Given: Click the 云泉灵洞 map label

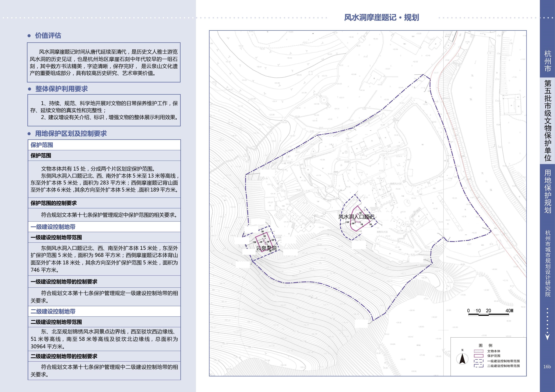Looking at the screenshot, I should tap(266, 248).
